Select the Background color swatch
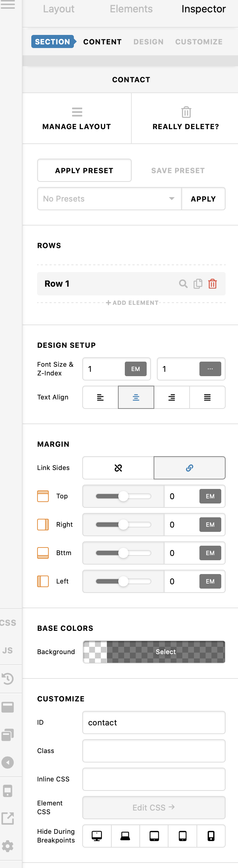238x868 pixels. pyautogui.click(x=154, y=652)
